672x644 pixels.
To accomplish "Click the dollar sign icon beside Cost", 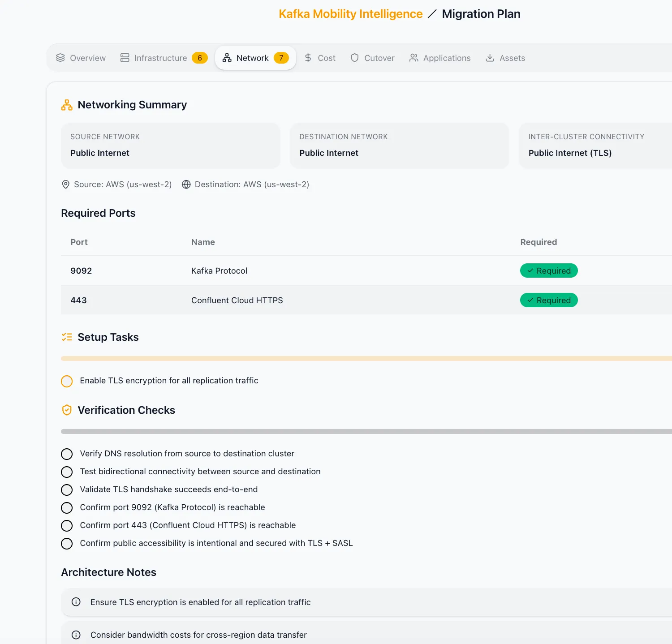I will [x=308, y=57].
